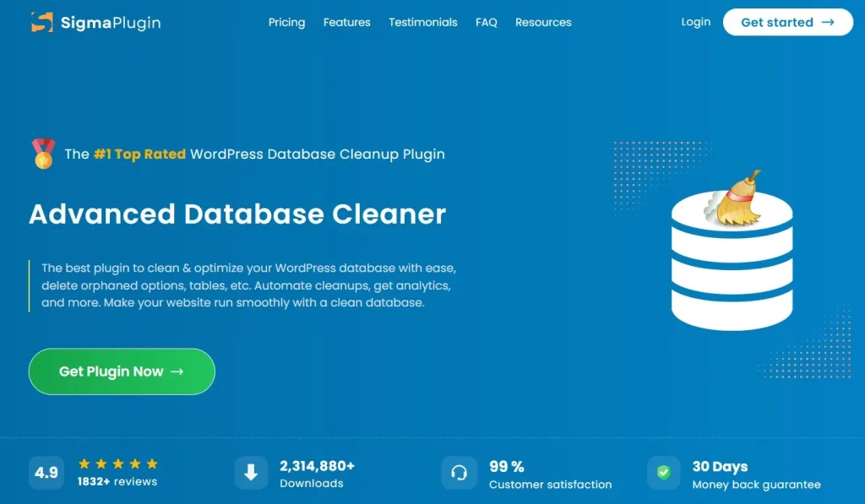This screenshot has height=504, width=865.
Task: Select the '#1 Top Rated' highlighted text
Action: [139, 154]
